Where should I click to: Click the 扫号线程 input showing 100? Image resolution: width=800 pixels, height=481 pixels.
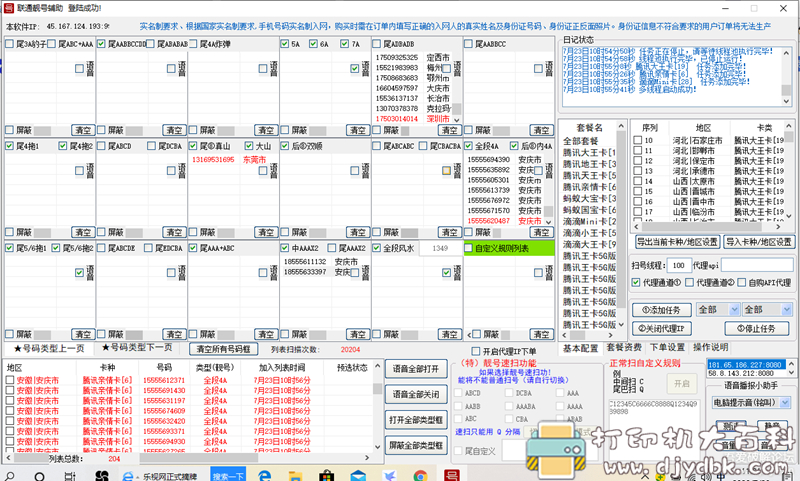[x=679, y=265]
